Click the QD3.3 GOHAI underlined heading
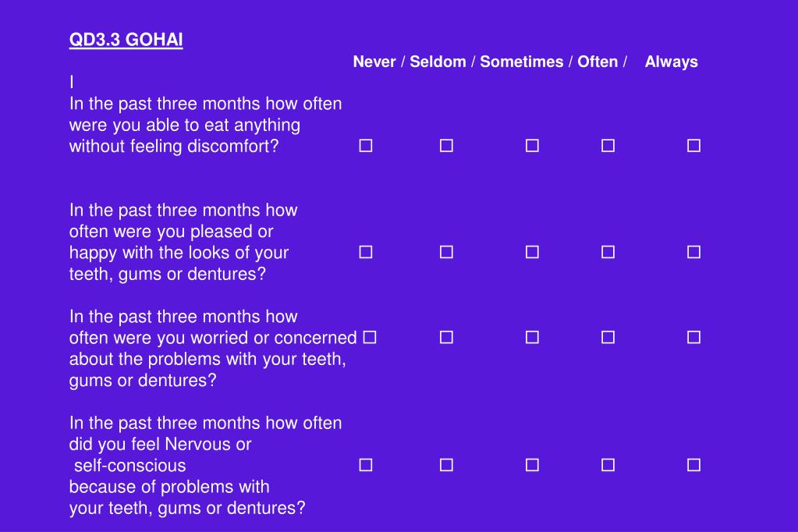 click(x=126, y=40)
